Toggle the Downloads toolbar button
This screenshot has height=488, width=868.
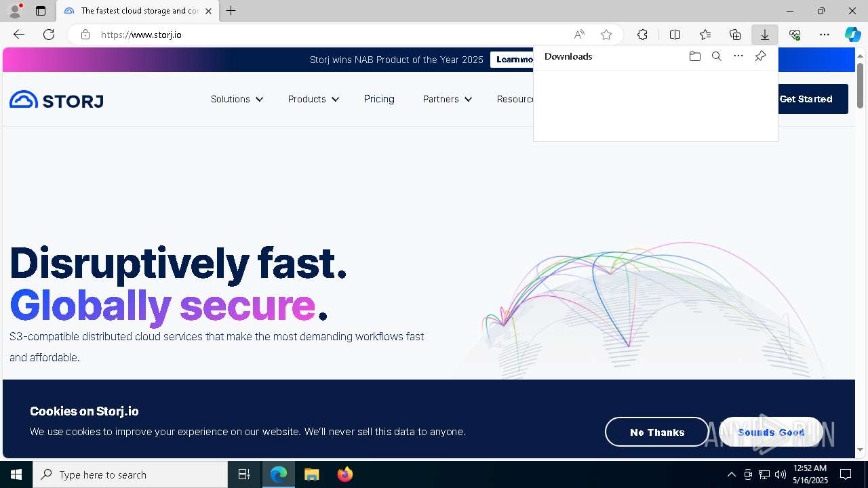coord(765,35)
